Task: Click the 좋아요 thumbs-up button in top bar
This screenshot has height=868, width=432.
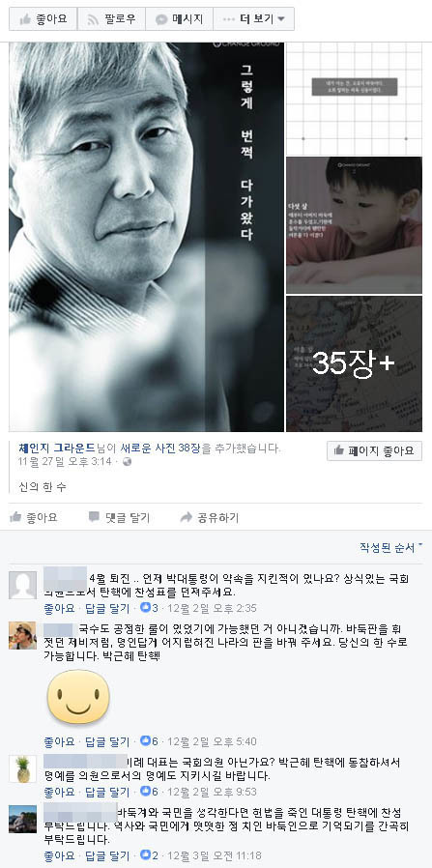Action: (43, 18)
